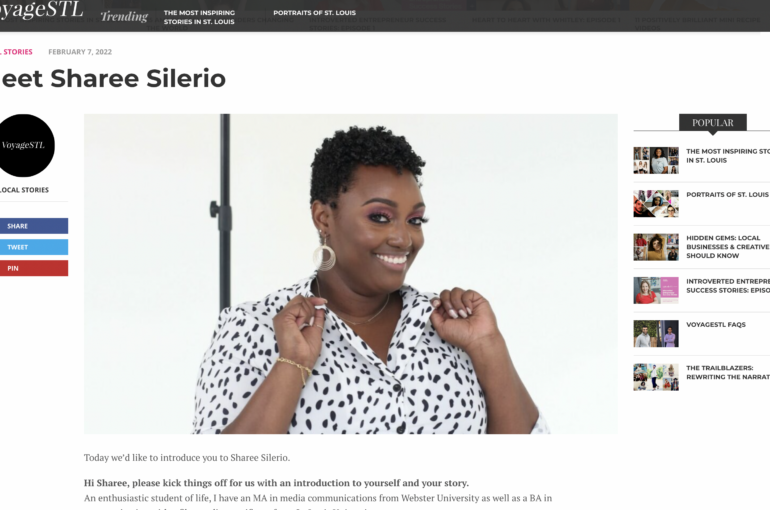
Task: Click the VoyageSTL logo in header
Action: (x=41, y=10)
